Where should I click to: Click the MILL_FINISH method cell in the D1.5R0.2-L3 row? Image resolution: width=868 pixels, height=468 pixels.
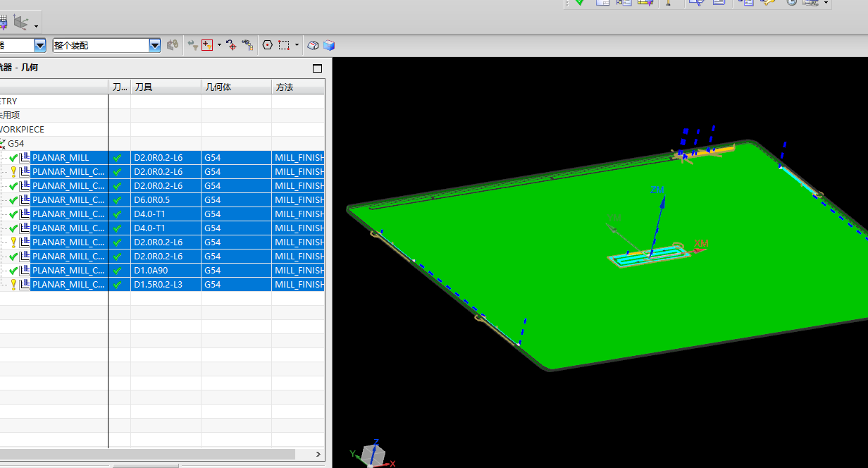click(x=298, y=285)
